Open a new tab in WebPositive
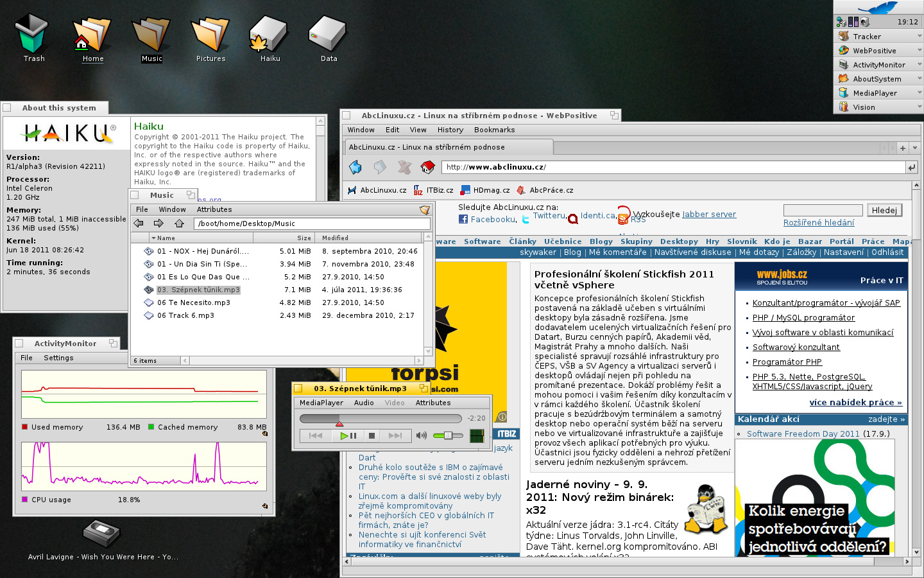The image size is (924, 578). (902, 148)
